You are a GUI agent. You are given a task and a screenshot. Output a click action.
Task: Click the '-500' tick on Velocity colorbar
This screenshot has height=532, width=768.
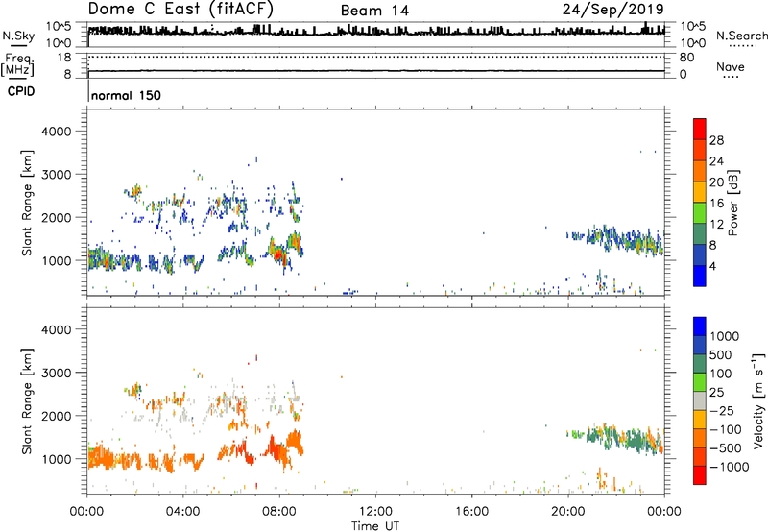[x=726, y=448]
